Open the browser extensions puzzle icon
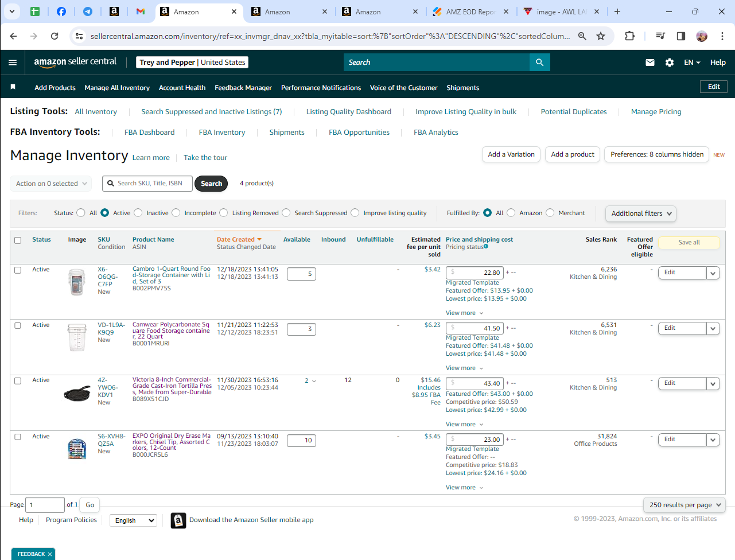Image resolution: width=735 pixels, height=560 pixels. point(629,36)
